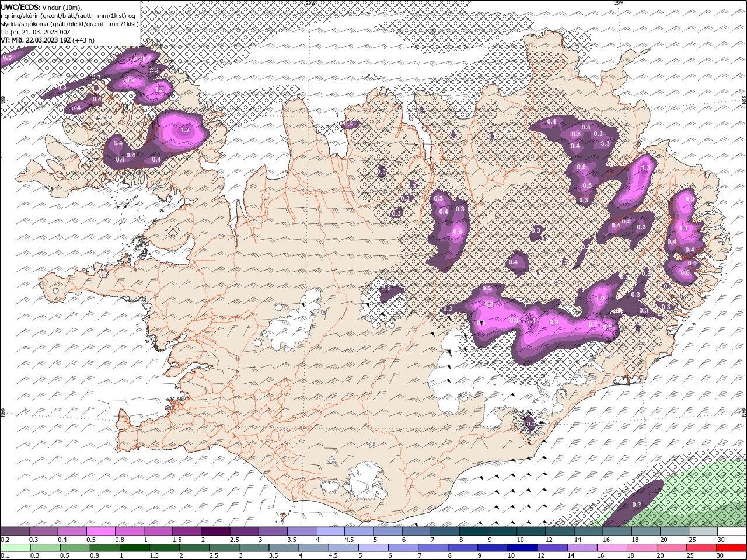Click the '1.1' precipitation value on the map
The height and width of the screenshot is (560, 747).
(x=683, y=229)
